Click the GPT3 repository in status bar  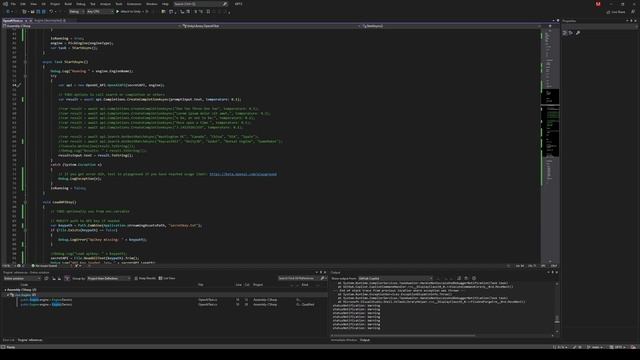tap(617, 347)
